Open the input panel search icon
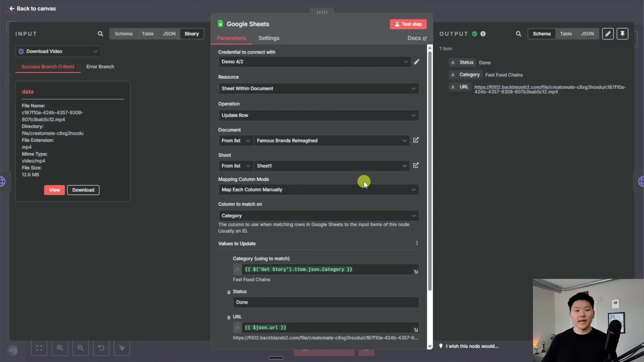 [100, 34]
